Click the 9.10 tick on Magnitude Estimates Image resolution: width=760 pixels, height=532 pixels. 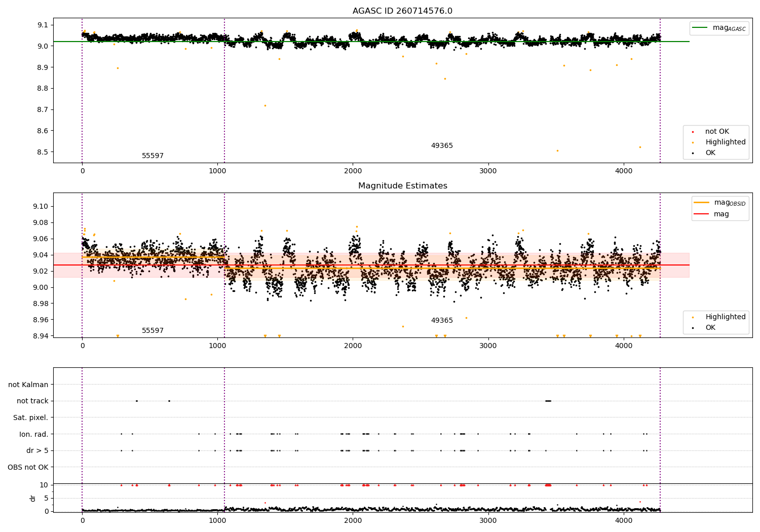click(x=41, y=207)
